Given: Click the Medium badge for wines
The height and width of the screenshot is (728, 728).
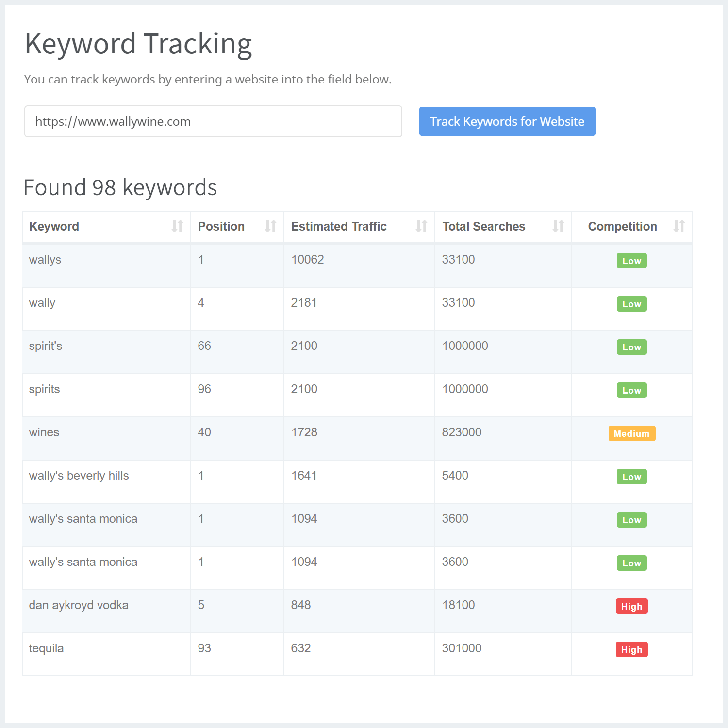Looking at the screenshot, I should click(631, 433).
